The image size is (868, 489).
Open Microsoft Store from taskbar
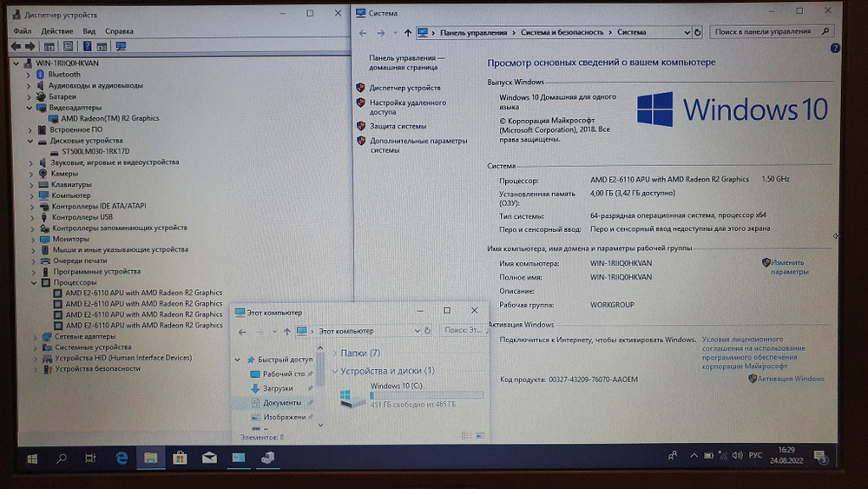click(x=180, y=458)
